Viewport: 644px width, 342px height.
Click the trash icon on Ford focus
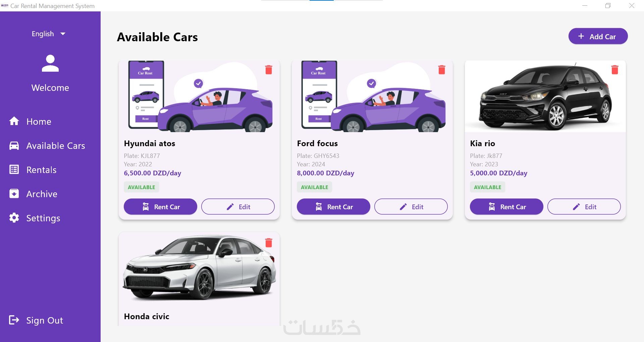click(442, 70)
